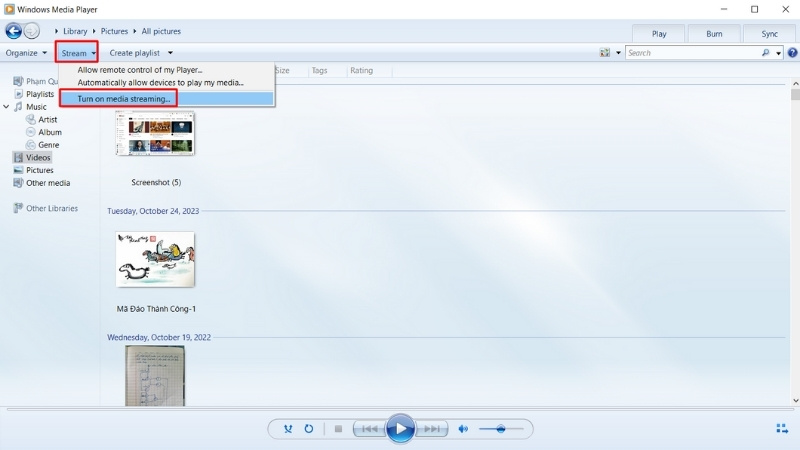
Task: Select Turn on media streaming
Action: (166, 98)
